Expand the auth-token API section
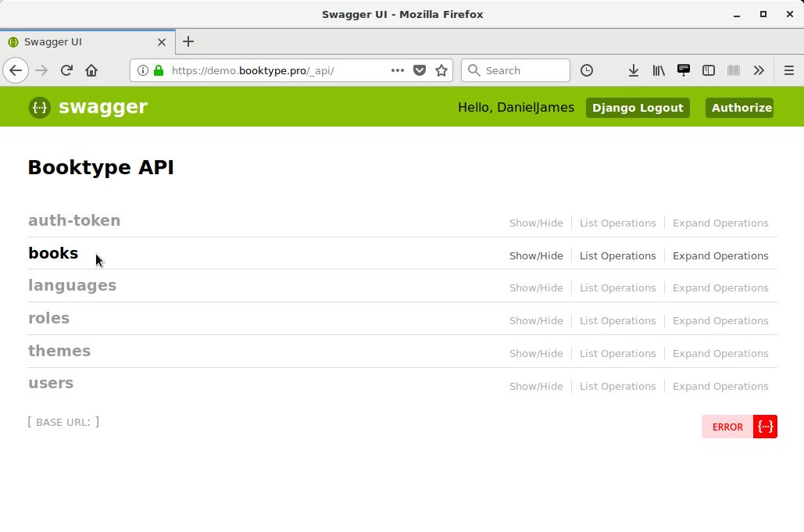Viewport: 804px width, 532px height. click(x=74, y=220)
